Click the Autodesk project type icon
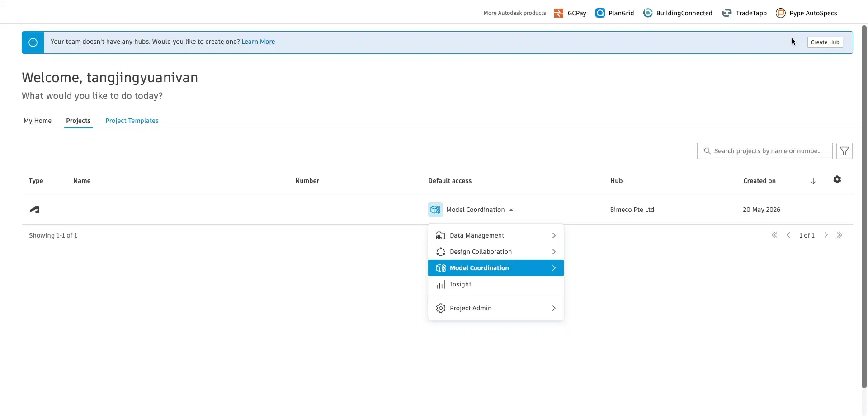The height and width of the screenshot is (417, 868). click(x=34, y=210)
